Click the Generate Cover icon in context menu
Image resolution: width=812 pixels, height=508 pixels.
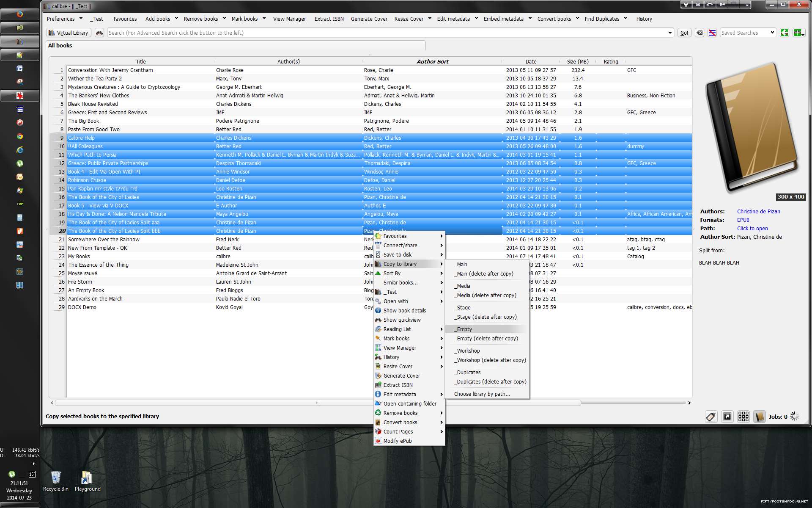coord(378,375)
